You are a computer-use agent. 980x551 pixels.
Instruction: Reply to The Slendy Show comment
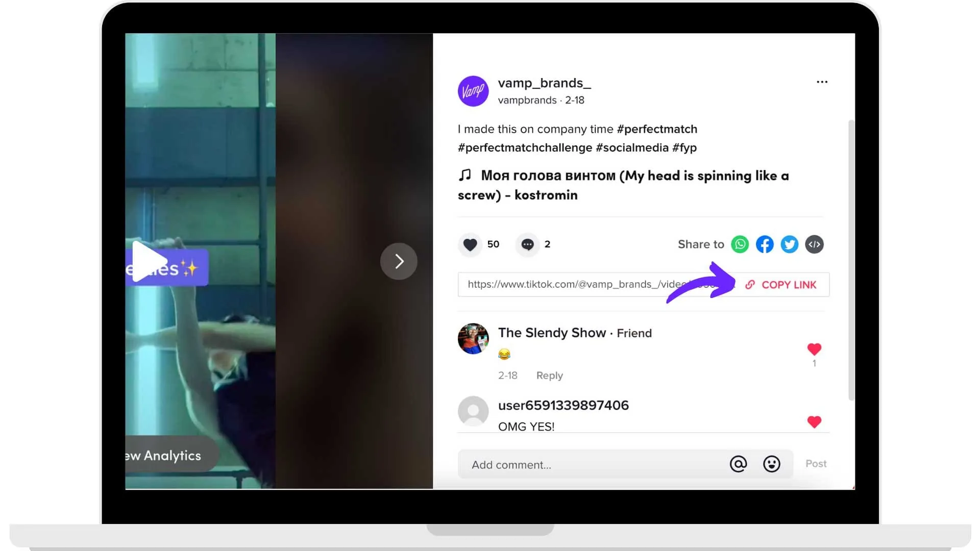click(x=549, y=375)
